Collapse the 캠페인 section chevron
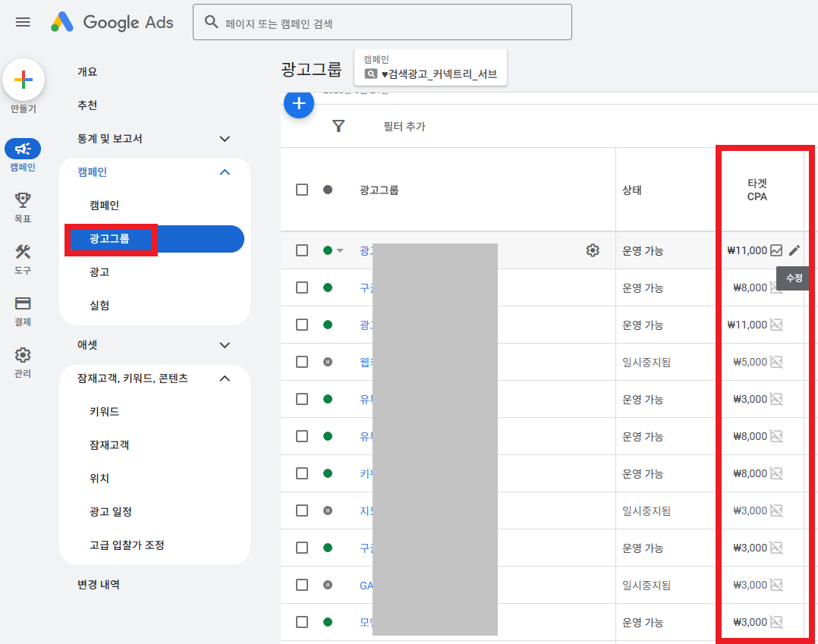This screenshot has width=818, height=644. [x=224, y=172]
